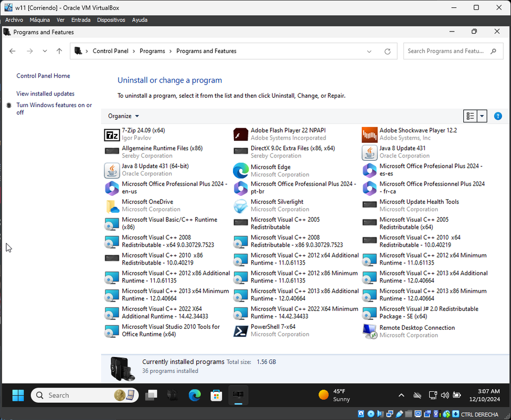Viewport: 511px width, 420px height.
Task: Click Office Professionnel Plus 2024 fr-ca icon
Action: tap(369, 188)
